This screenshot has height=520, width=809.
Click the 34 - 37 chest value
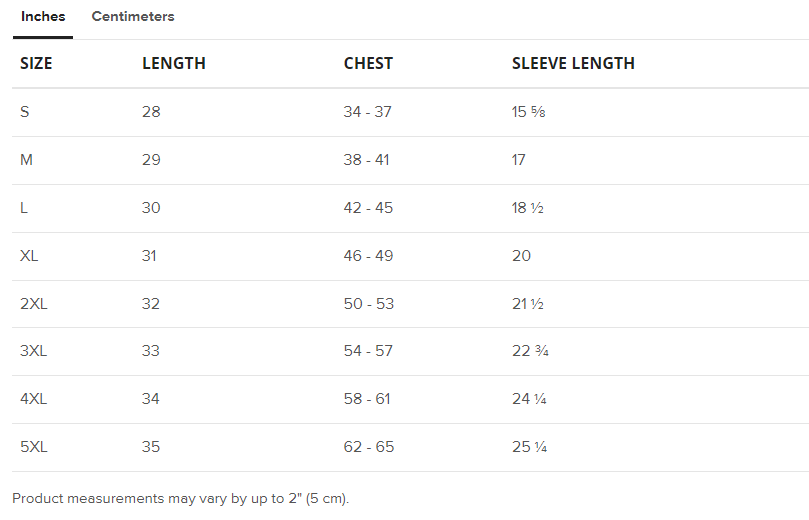[367, 112]
